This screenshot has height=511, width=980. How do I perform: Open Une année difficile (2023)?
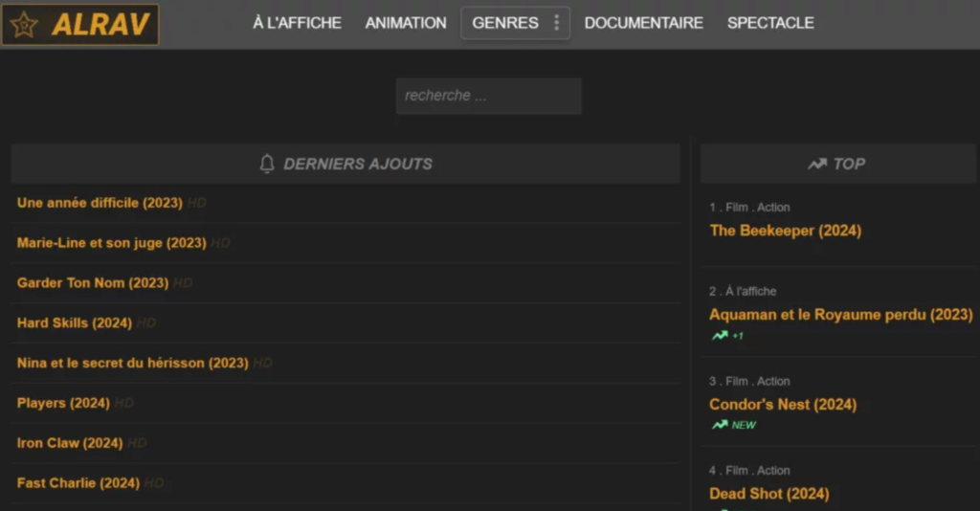click(100, 203)
